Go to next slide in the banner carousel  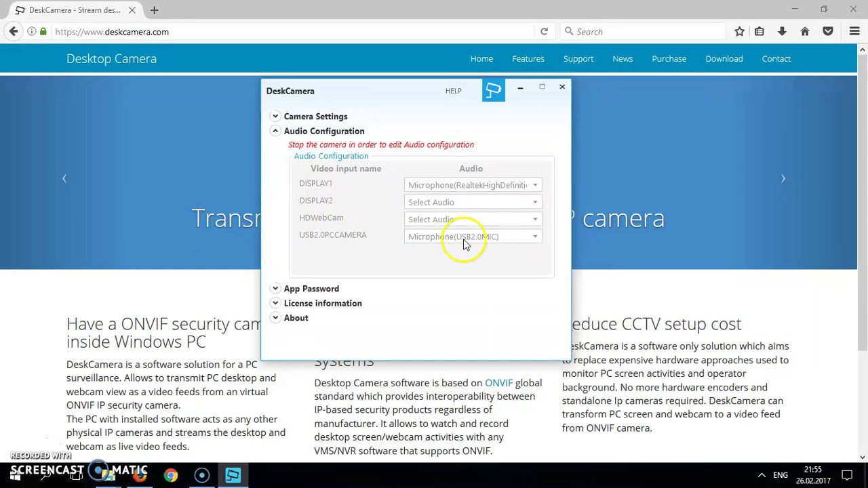pos(783,178)
